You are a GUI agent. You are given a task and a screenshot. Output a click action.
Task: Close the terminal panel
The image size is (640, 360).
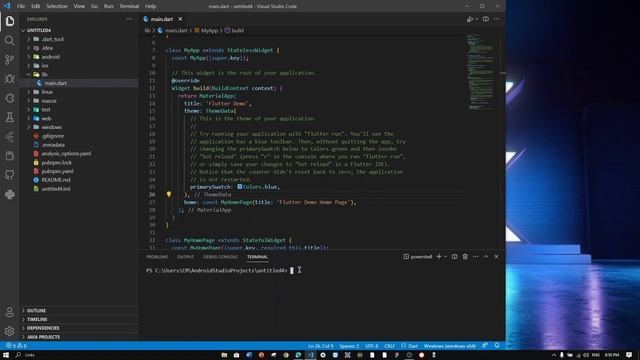pos(496,256)
